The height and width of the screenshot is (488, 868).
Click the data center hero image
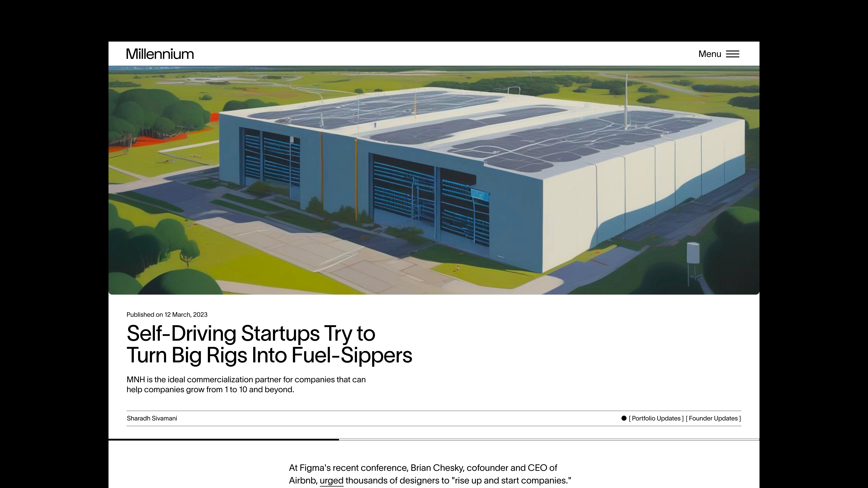[x=434, y=180]
